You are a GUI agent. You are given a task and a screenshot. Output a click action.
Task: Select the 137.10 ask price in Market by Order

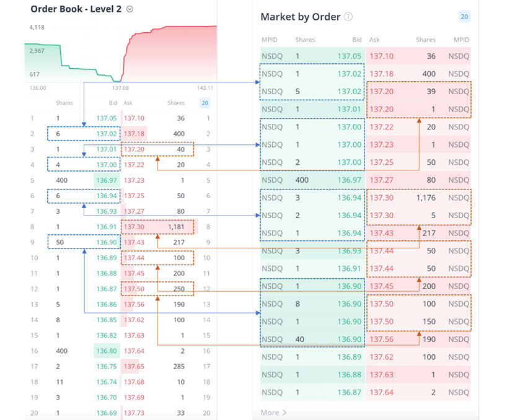pos(381,56)
